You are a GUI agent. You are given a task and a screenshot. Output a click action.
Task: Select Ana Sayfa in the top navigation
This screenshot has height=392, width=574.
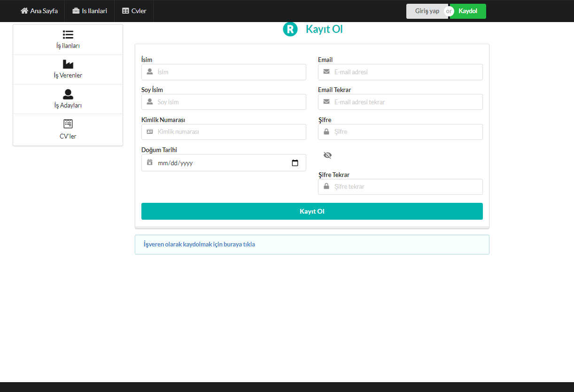coord(39,10)
